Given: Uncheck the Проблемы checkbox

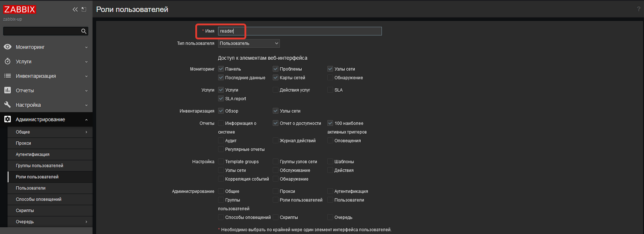Looking at the screenshot, I should (x=275, y=69).
